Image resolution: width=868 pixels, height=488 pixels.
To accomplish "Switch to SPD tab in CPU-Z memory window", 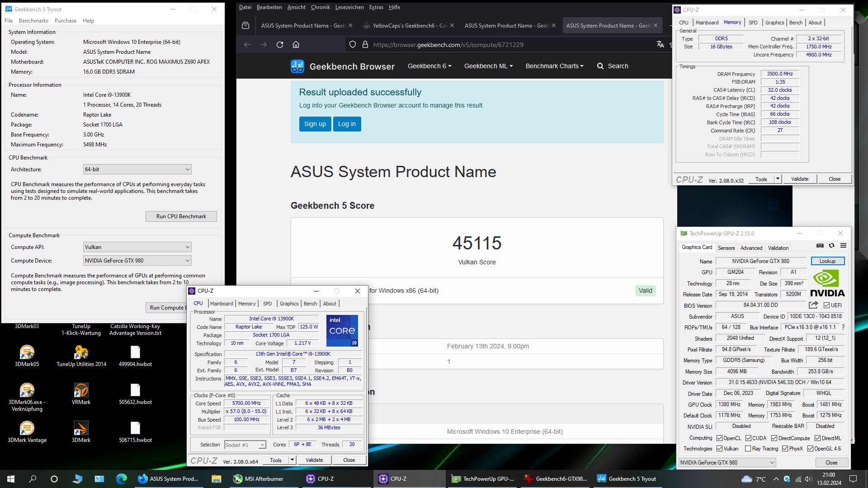I will pos(753,23).
